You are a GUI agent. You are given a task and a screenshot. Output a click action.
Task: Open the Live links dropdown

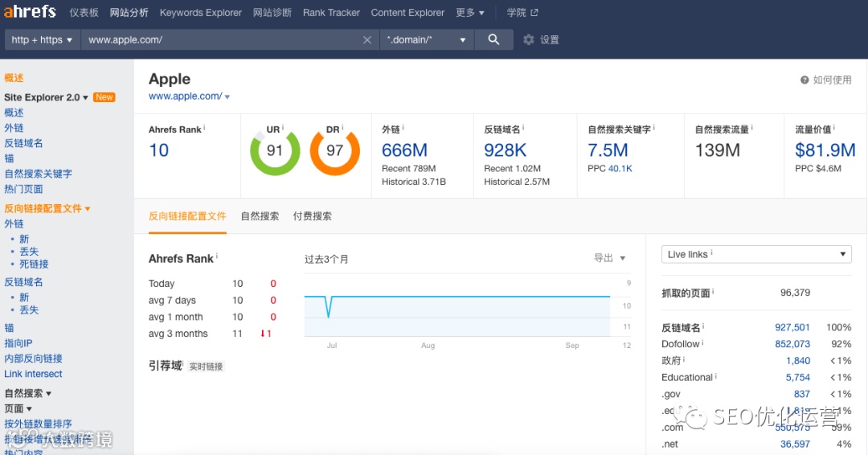pos(756,254)
